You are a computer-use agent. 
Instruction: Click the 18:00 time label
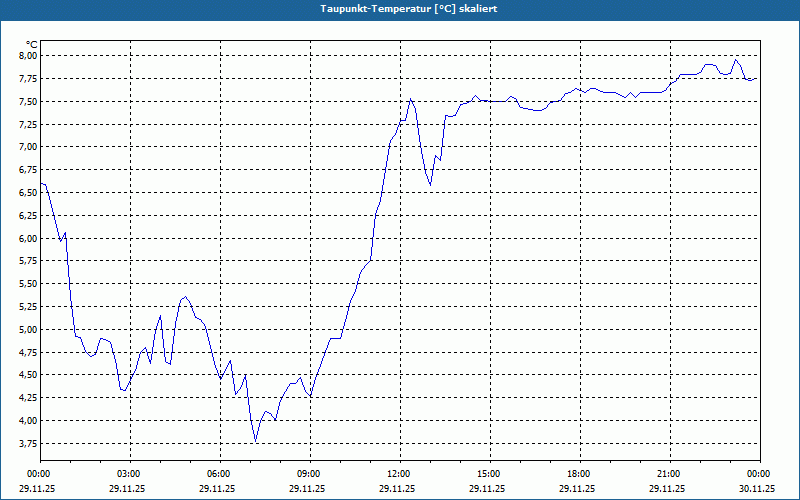pos(581,474)
